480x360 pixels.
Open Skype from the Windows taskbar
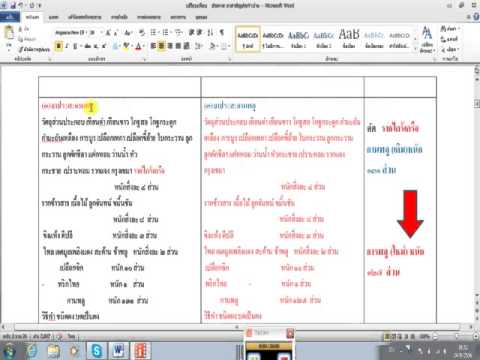point(96,350)
